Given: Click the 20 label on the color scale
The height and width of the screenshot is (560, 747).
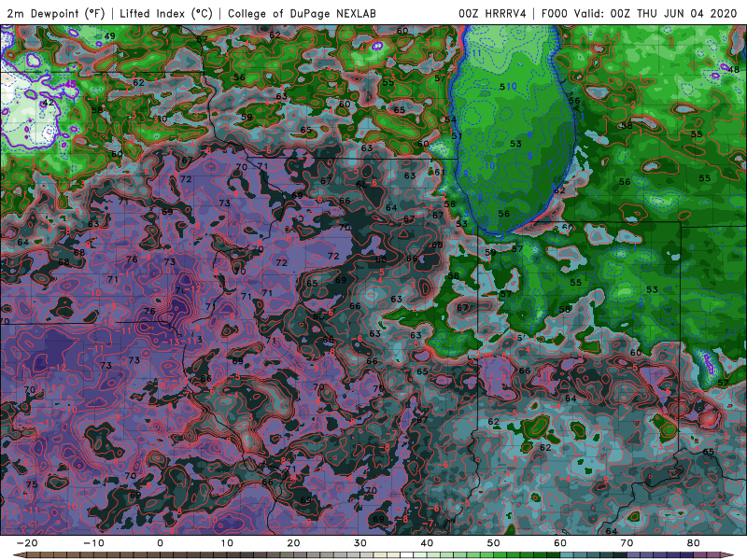Looking at the screenshot, I should 293,543.
